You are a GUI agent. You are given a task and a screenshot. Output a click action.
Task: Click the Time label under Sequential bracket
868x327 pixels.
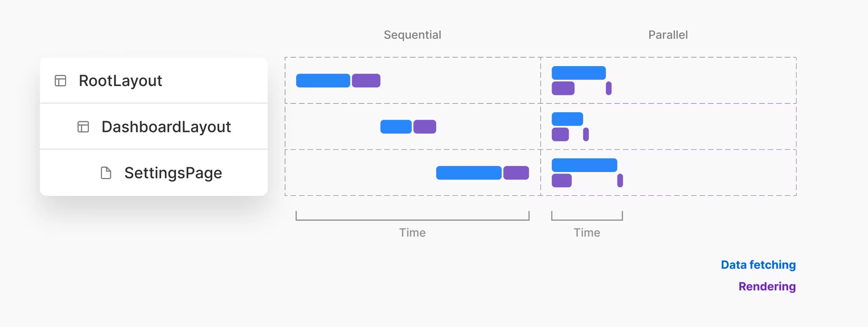pos(412,233)
